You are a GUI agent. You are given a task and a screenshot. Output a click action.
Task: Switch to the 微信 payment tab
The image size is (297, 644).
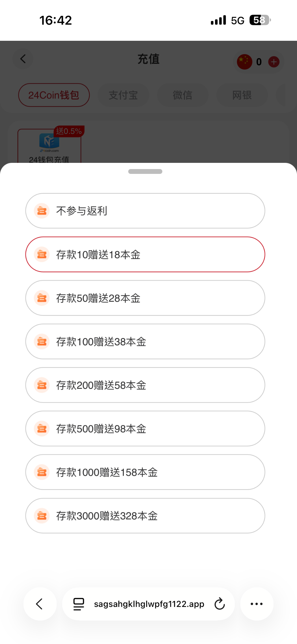pos(183,95)
